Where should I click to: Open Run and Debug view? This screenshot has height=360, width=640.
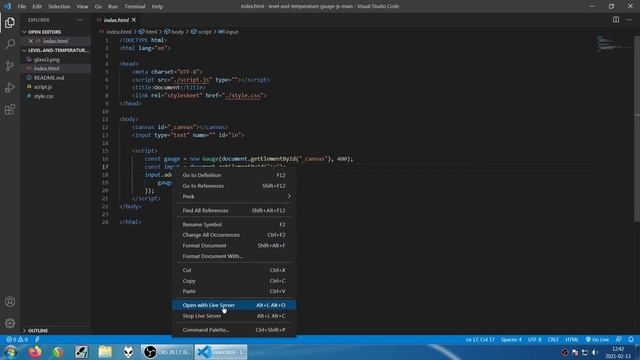[10, 88]
